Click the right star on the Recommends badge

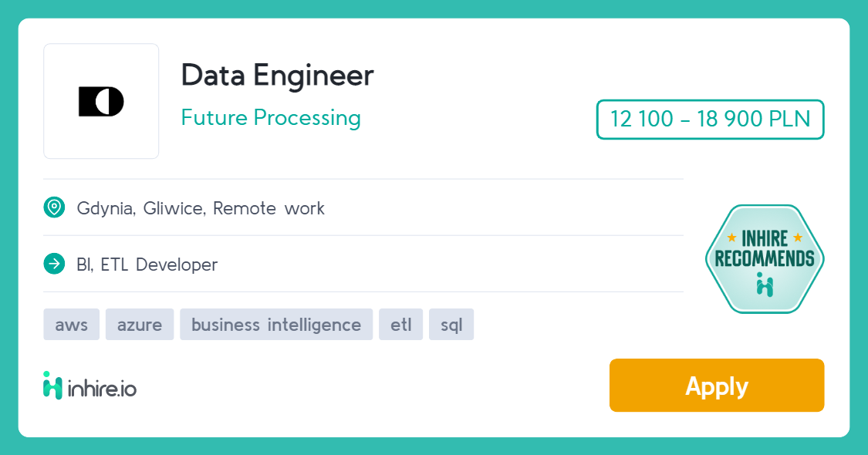pyautogui.click(x=798, y=238)
